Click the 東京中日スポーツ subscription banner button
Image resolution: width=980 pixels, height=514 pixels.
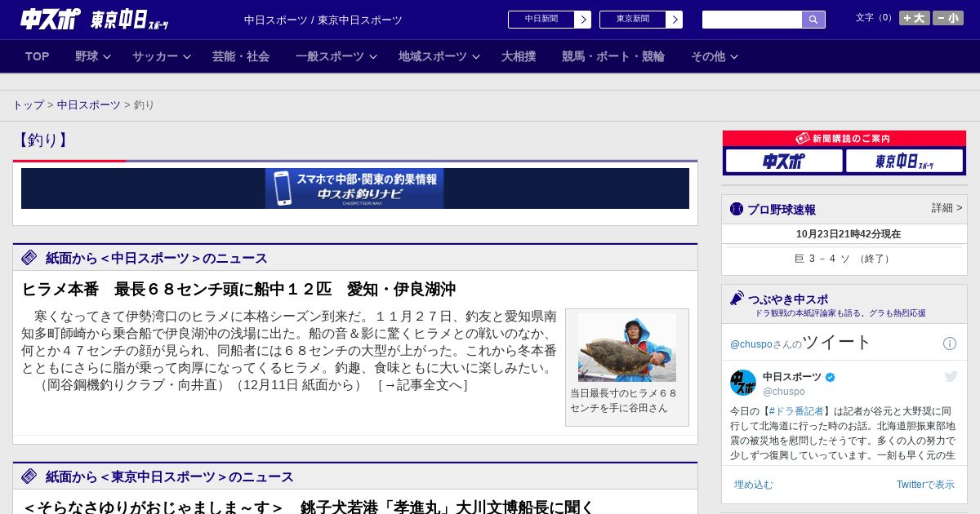(x=904, y=162)
